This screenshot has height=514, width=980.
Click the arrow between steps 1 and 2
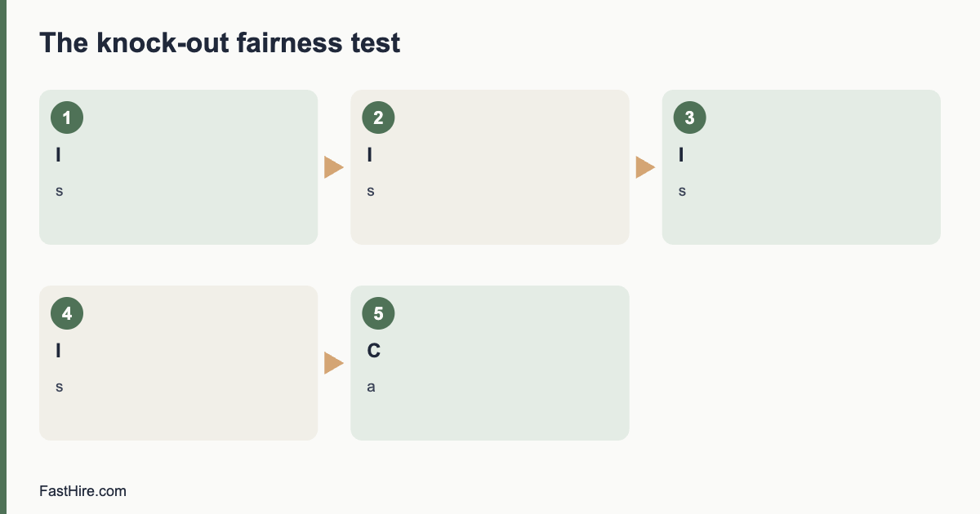(334, 167)
